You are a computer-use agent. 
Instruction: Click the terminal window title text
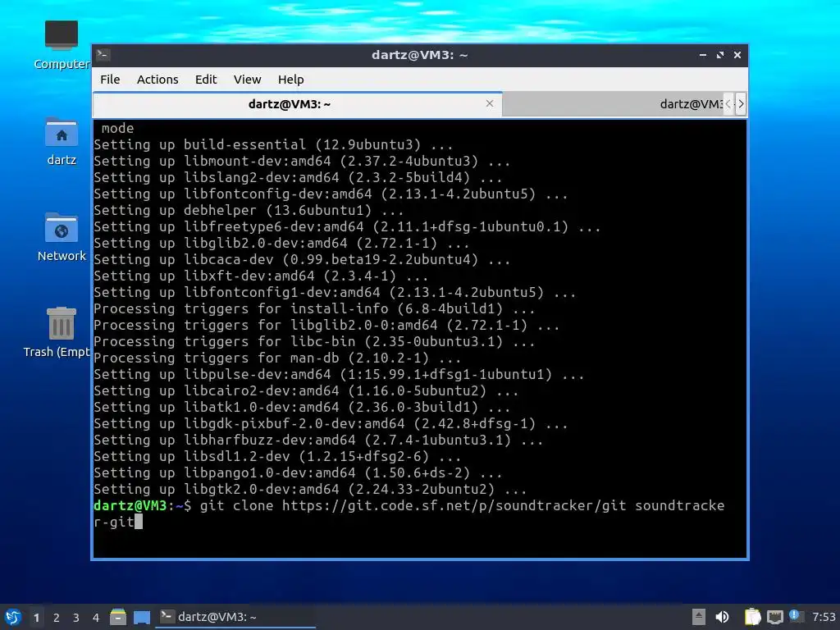pyautogui.click(x=420, y=55)
